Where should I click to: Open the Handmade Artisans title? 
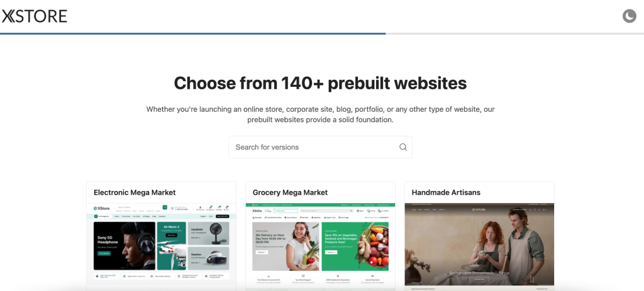(x=446, y=192)
